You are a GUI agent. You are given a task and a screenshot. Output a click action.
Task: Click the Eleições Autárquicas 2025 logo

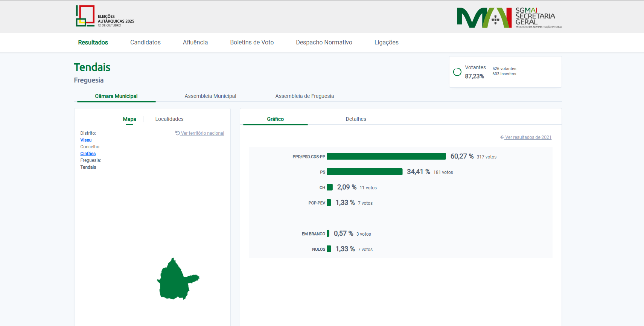(x=105, y=17)
